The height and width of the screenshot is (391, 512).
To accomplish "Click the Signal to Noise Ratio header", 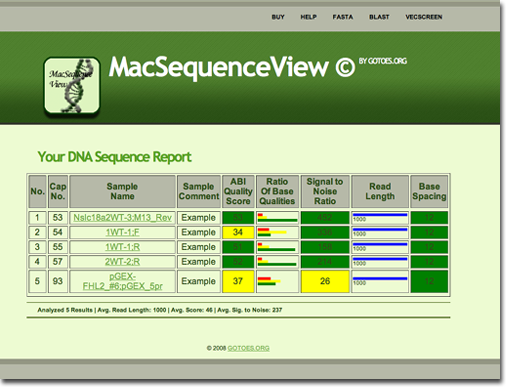I will click(x=325, y=191).
